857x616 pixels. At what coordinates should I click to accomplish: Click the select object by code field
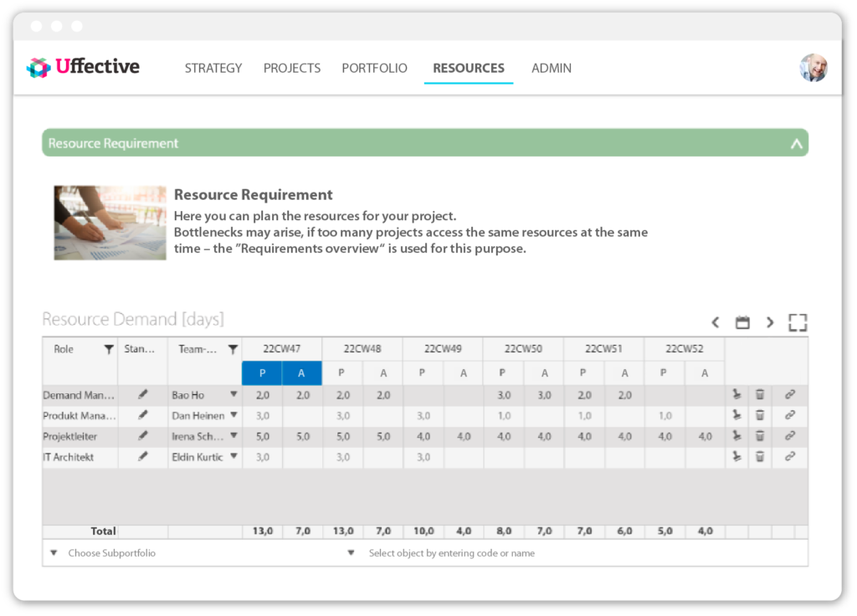[451, 553]
